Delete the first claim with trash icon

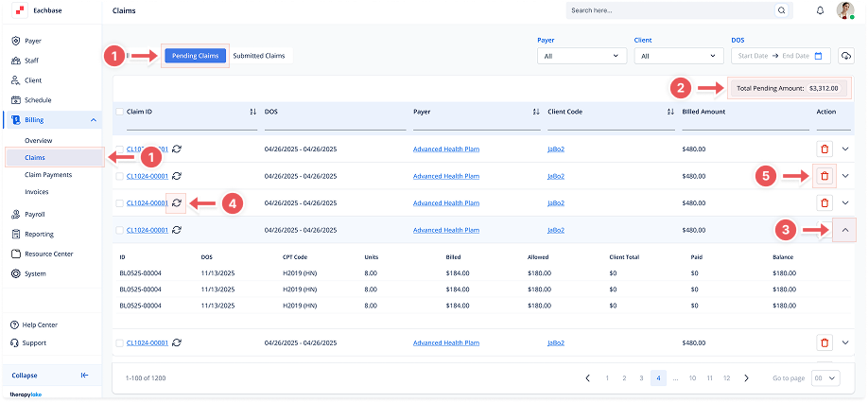[x=825, y=149]
